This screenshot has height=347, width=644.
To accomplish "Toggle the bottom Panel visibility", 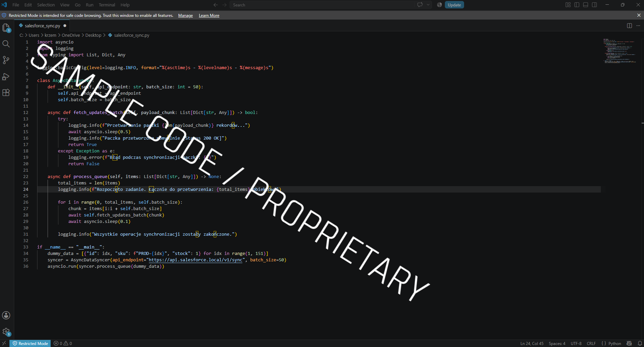I will pyautogui.click(x=586, y=5).
